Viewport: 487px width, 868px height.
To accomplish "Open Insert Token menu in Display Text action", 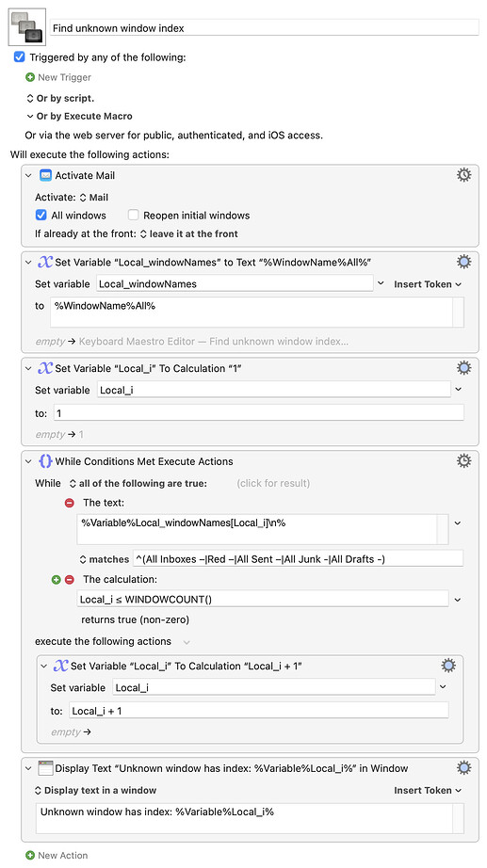I will coord(428,790).
